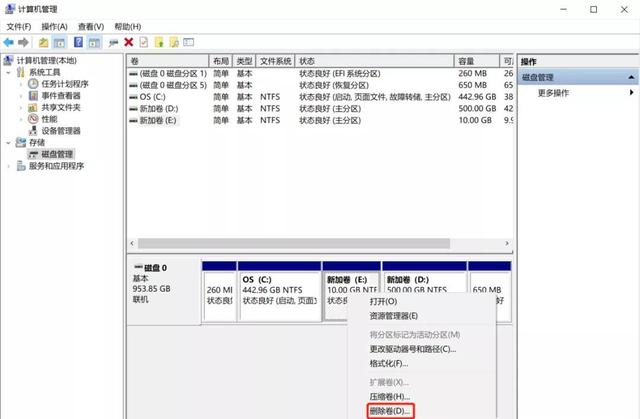Sort by the 文件系统 column header
Viewport: 640px width, 419px height.
[275, 61]
